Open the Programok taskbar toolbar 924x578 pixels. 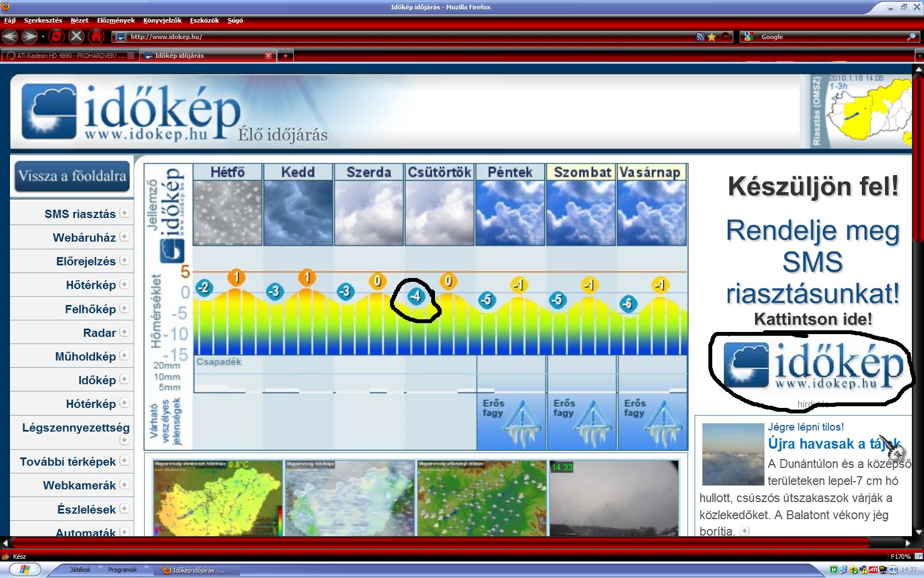coord(122,570)
